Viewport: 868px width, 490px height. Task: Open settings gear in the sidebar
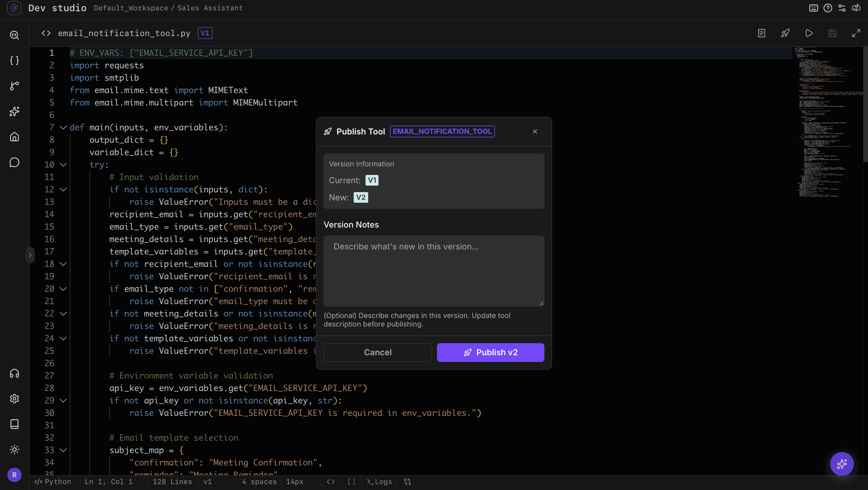pyautogui.click(x=14, y=399)
